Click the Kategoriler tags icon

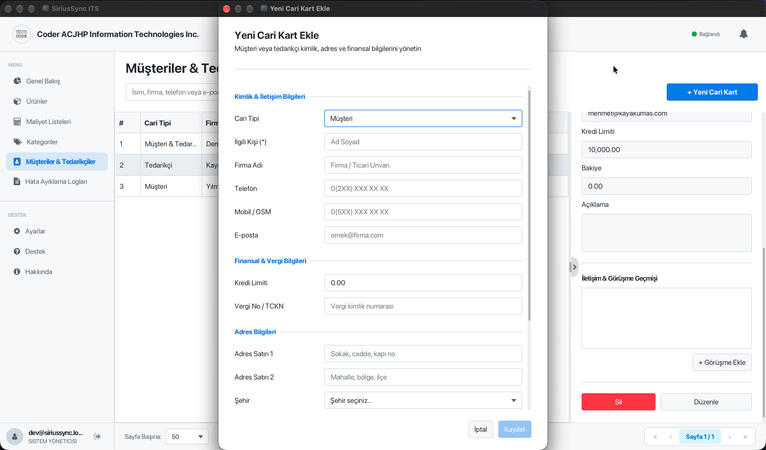(x=17, y=142)
